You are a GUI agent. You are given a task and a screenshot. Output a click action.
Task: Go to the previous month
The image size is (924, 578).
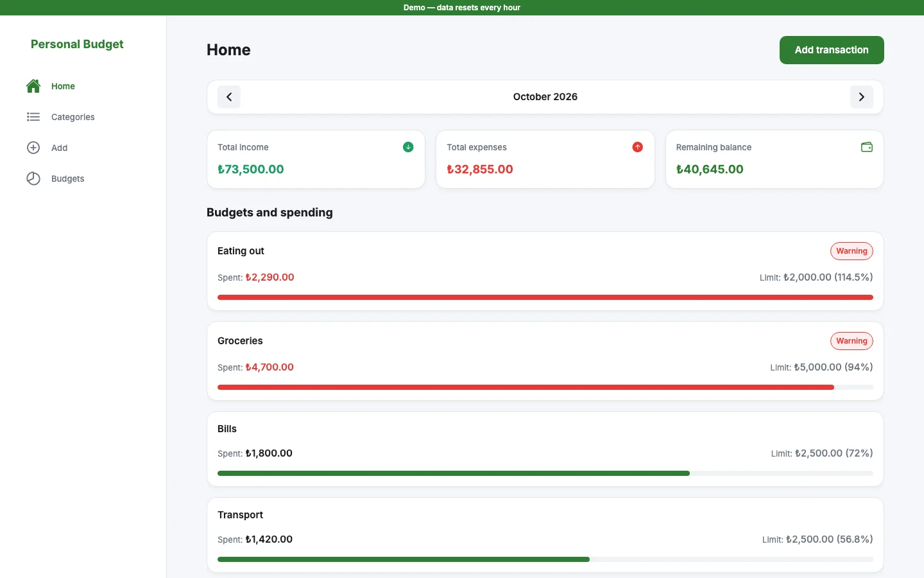click(x=229, y=97)
